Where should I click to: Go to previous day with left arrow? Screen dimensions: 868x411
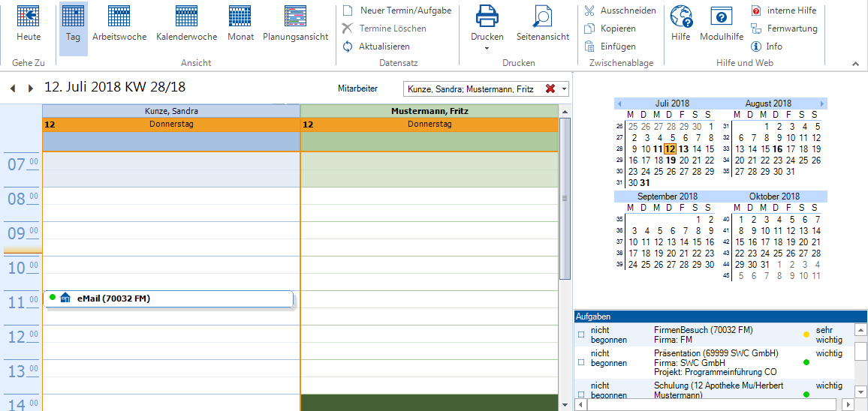(x=13, y=88)
